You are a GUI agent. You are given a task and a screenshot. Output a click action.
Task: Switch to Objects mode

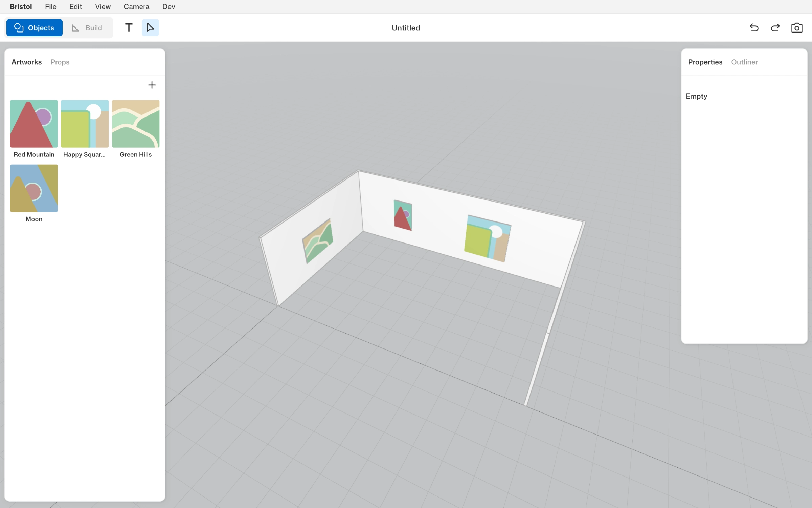pos(35,28)
